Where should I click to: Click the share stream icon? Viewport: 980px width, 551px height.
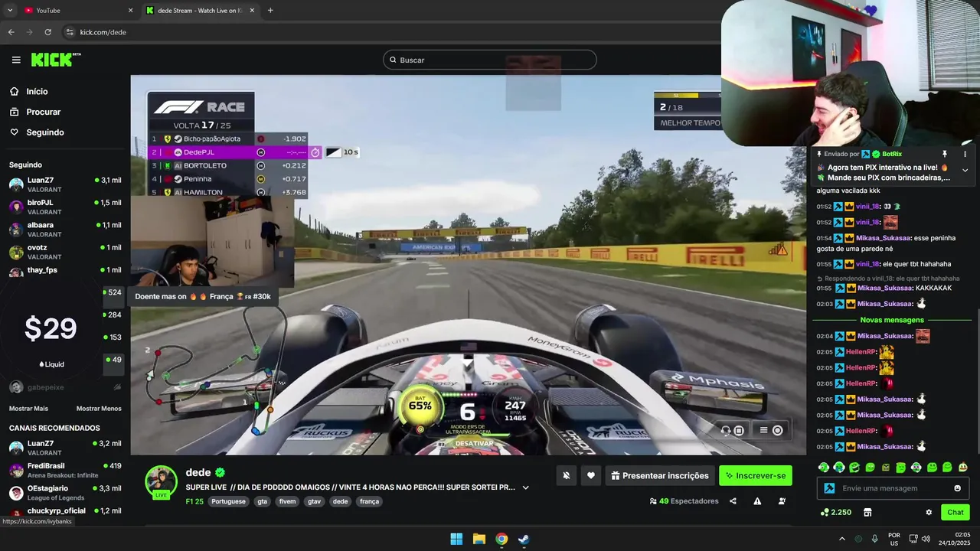(x=733, y=501)
